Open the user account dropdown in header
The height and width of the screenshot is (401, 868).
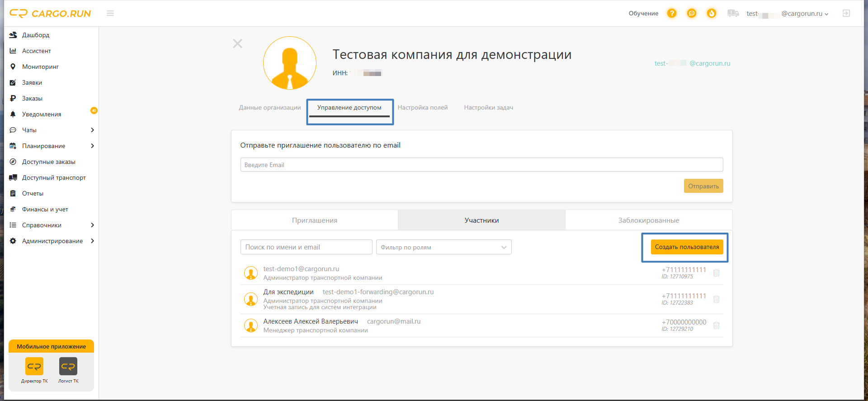[788, 14]
